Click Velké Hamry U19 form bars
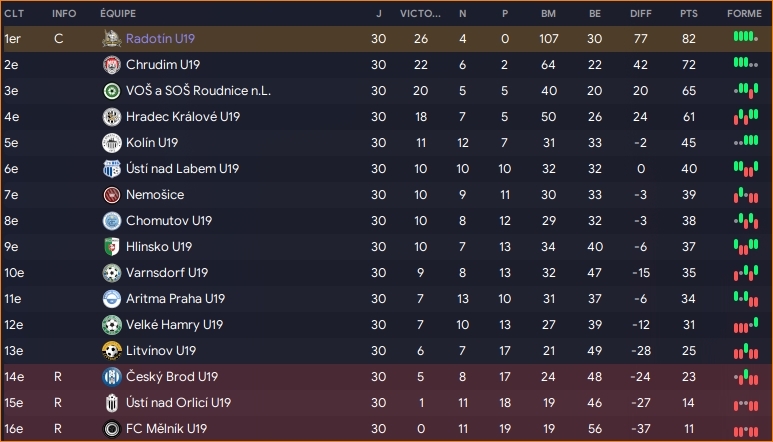The height and width of the screenshot is (442, 773). tap(743, 324)
